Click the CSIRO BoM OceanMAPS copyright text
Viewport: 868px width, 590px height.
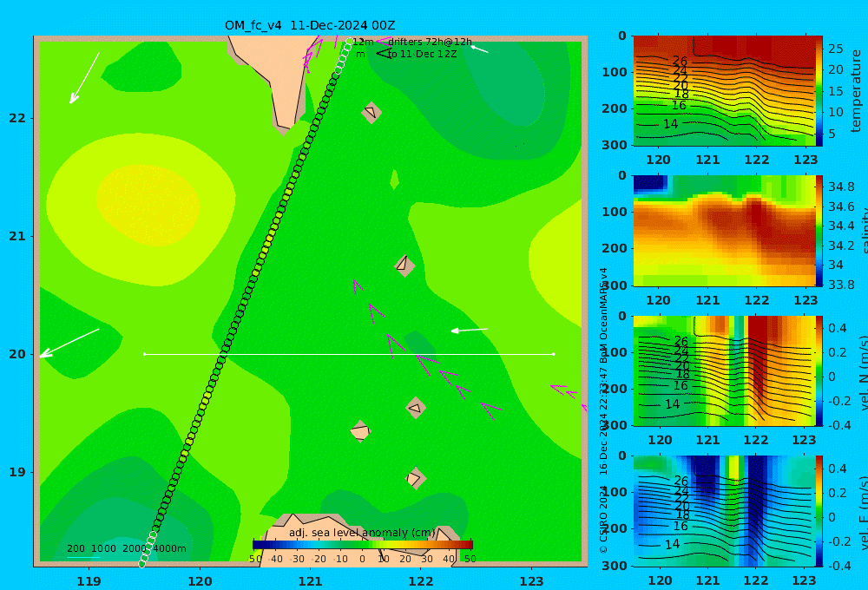(x=603, y=410)
